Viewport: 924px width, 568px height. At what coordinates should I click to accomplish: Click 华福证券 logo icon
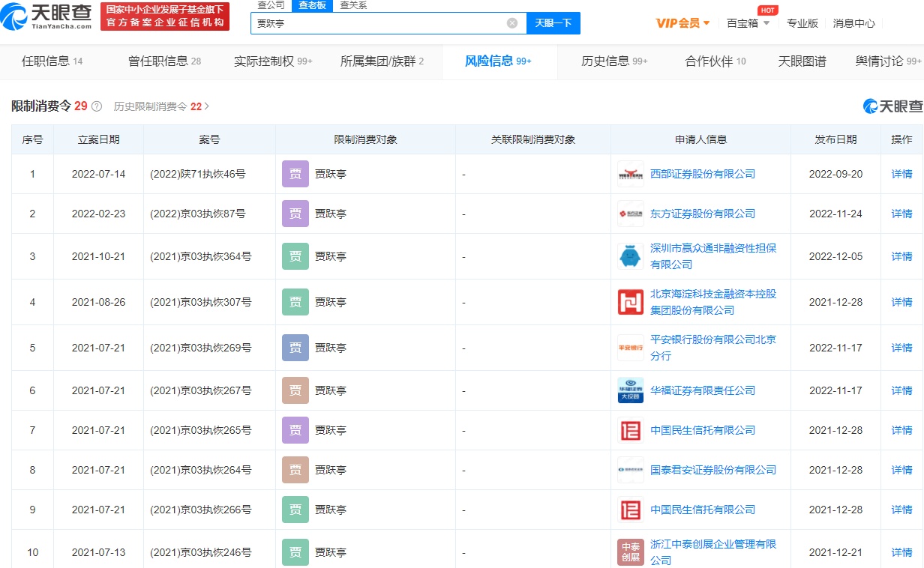[630, 390]
